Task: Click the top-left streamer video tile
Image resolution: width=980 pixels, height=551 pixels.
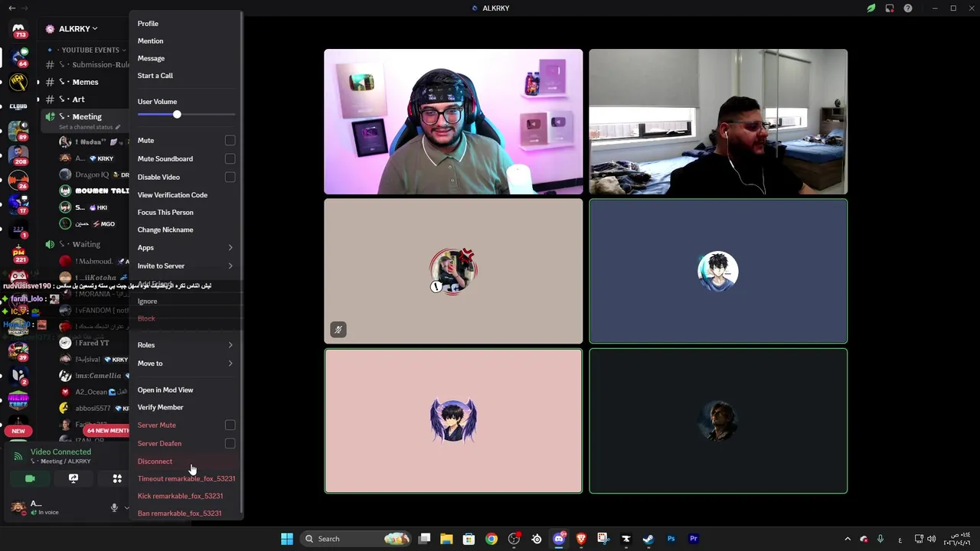Action: click(453, 122)
